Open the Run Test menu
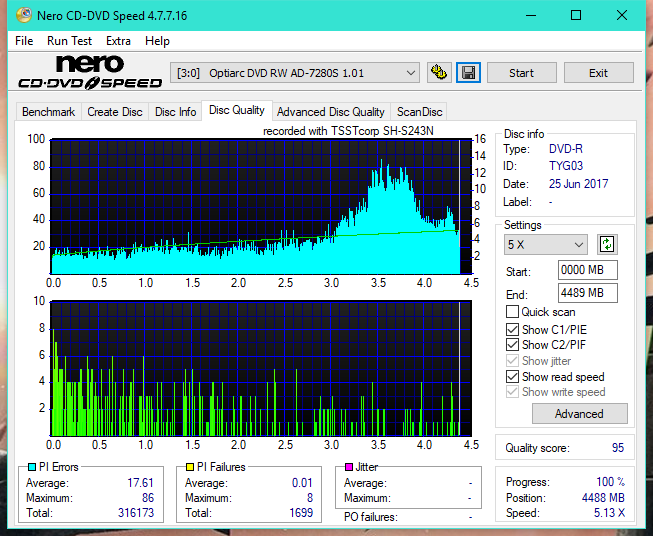The height and width of the screenshot is (536, 653). tap(70, 41)
